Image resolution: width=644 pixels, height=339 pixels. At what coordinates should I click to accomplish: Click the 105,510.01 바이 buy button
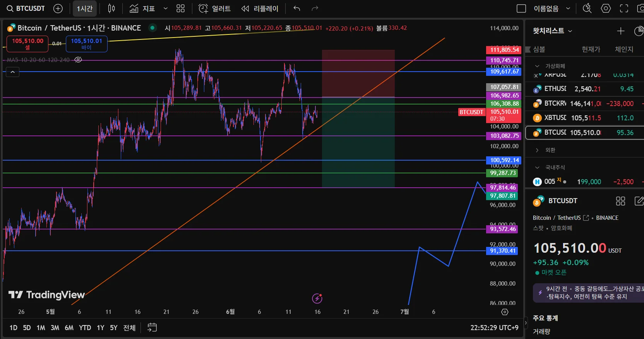coord(86,44)
